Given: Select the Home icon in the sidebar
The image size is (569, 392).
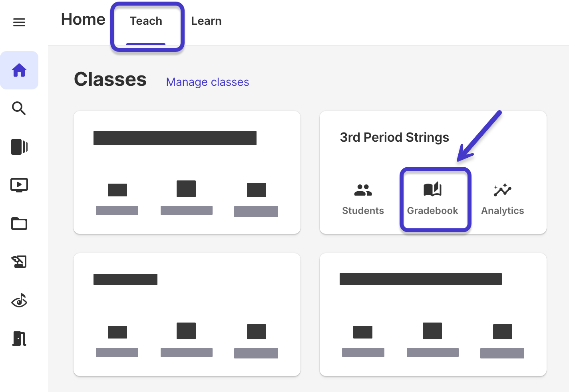Looking at the screenshot, I should pyautogui.click(x=19, y=70).
